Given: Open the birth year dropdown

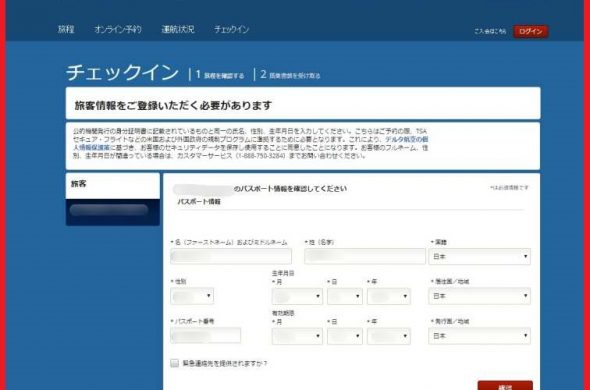Looking at the screenshot, I should (x=389, y=296).
